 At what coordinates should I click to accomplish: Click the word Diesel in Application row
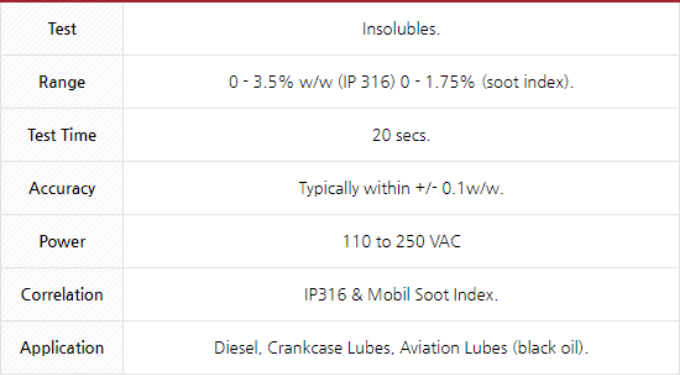[237, 348]
